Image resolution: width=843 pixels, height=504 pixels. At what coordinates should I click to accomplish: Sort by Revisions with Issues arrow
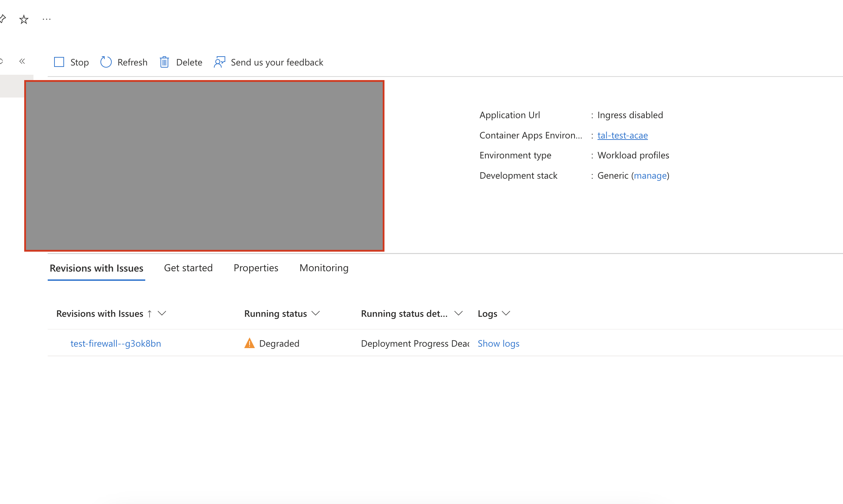[150, 314]
